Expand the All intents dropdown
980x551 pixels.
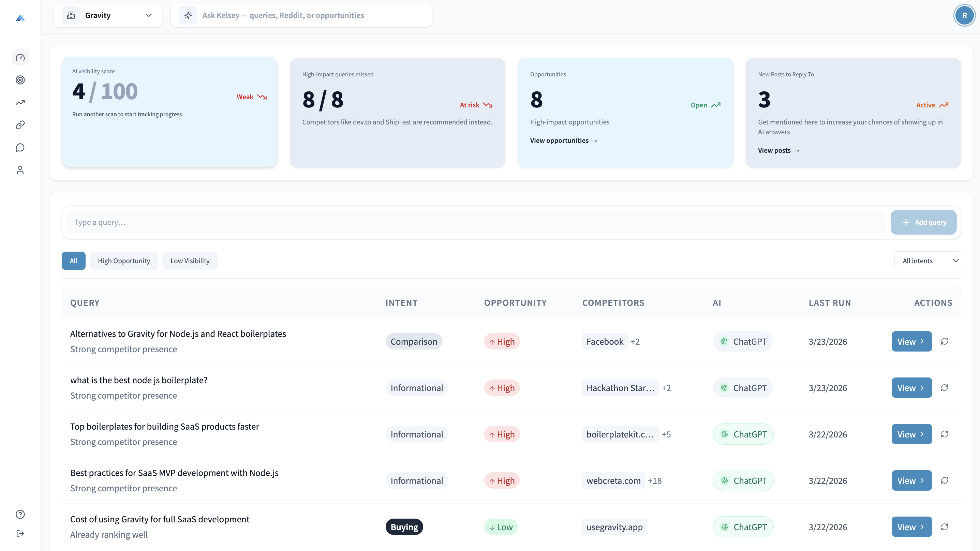[x=928, y=260]
